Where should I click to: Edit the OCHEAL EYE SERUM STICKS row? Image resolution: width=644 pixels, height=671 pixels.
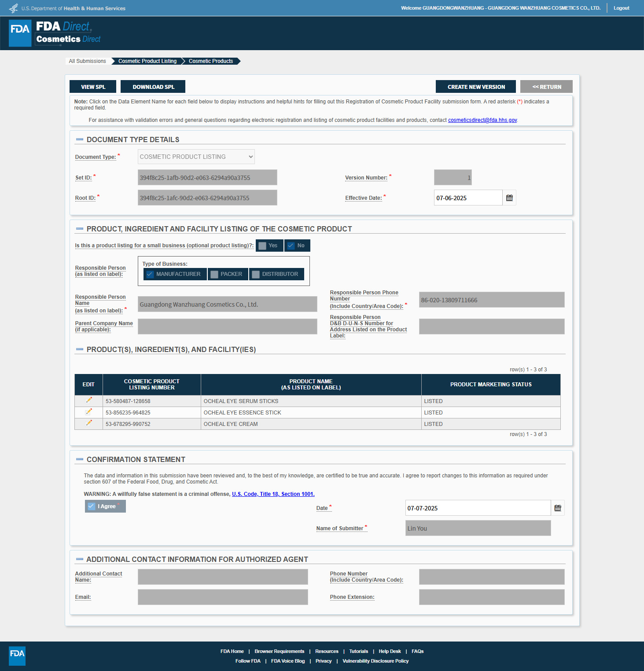89,400
